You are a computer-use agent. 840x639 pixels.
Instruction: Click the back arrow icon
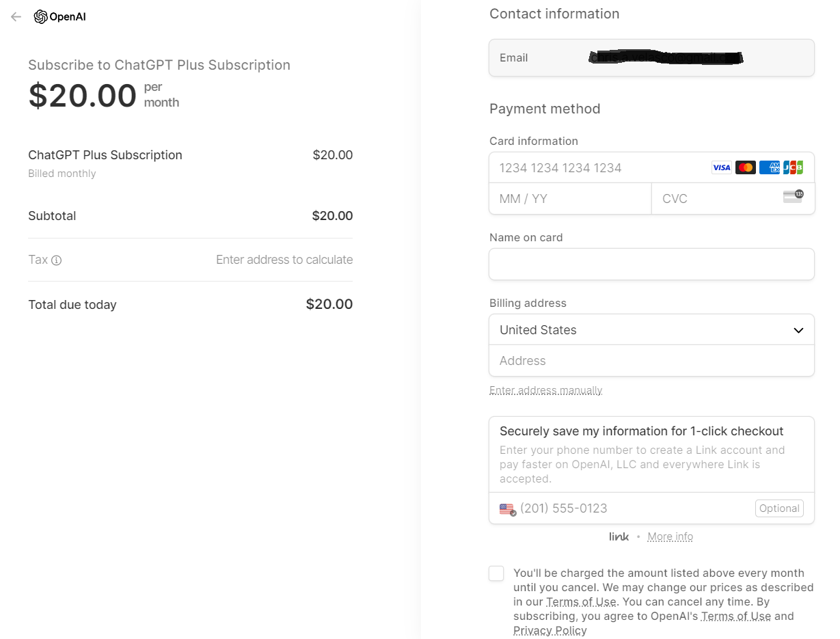click(16, 16)
